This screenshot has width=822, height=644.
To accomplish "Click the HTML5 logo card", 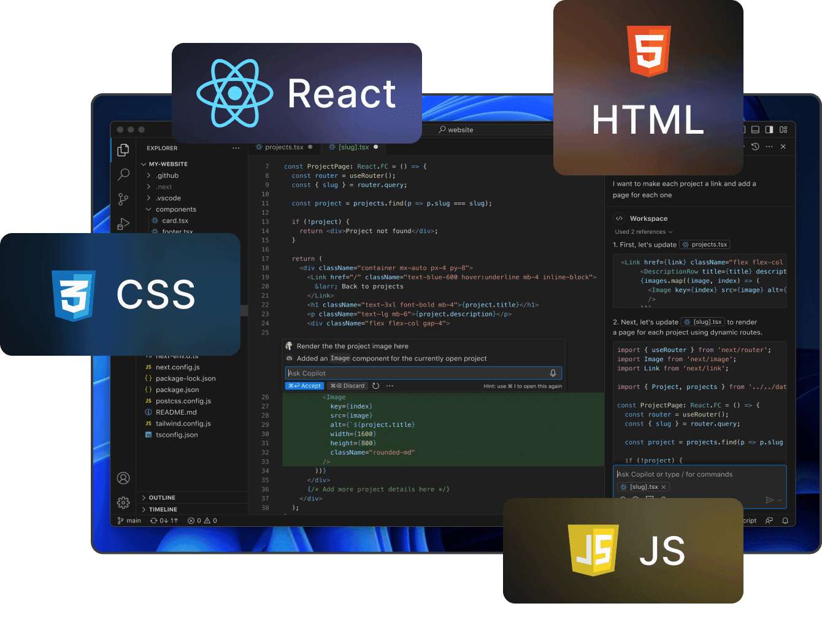I will coord(648,88).
